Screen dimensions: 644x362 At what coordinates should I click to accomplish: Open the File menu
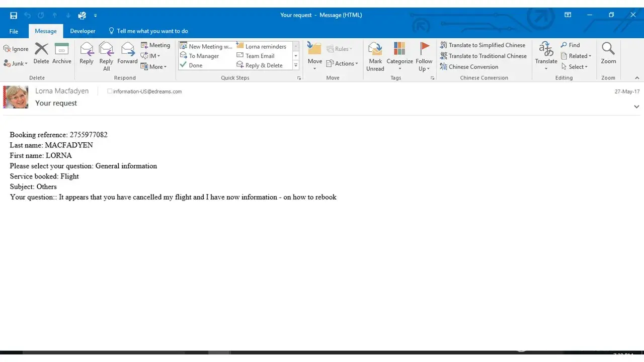pos(14,31)
